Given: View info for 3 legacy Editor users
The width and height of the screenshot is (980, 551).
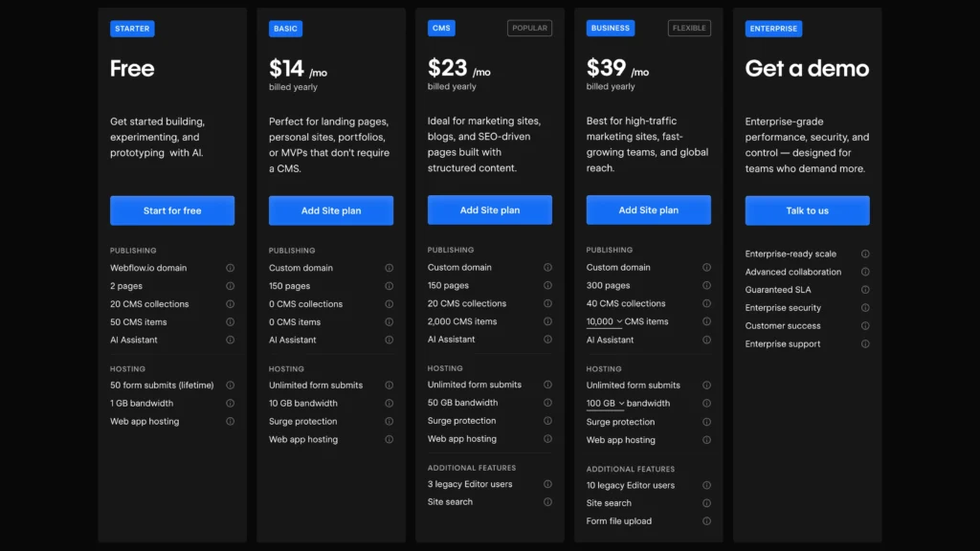Looking at the screenshot, I should click(548, 485).
